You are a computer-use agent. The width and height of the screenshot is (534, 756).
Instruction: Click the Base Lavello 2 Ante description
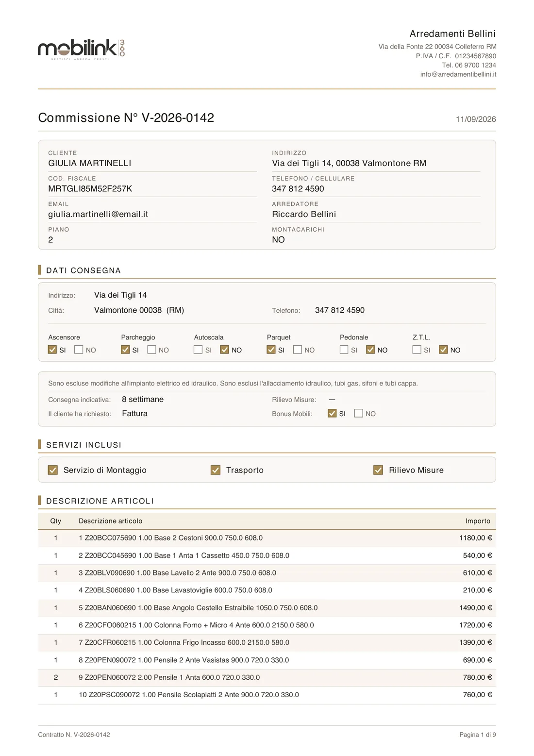(177, 573)
